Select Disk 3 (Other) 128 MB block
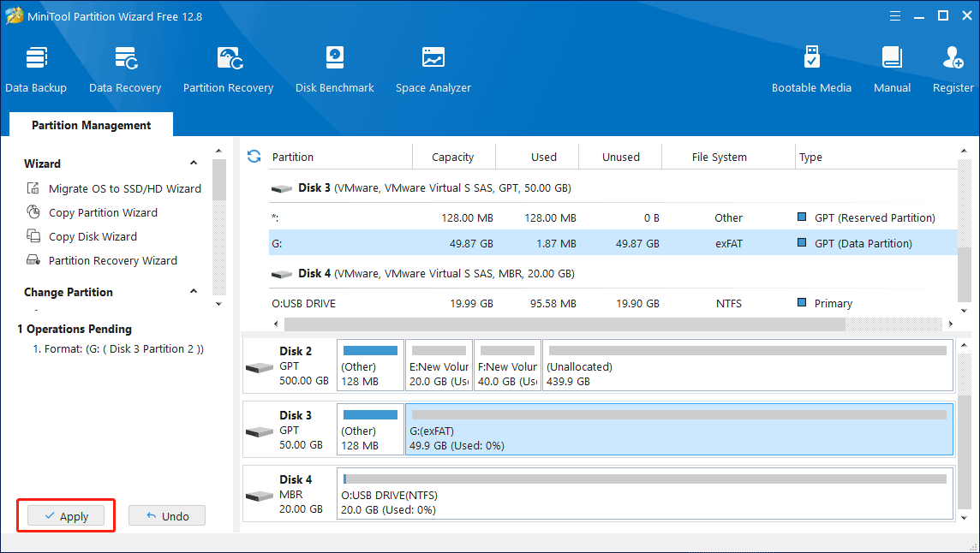980x553 pixels. tap(370, 430)
